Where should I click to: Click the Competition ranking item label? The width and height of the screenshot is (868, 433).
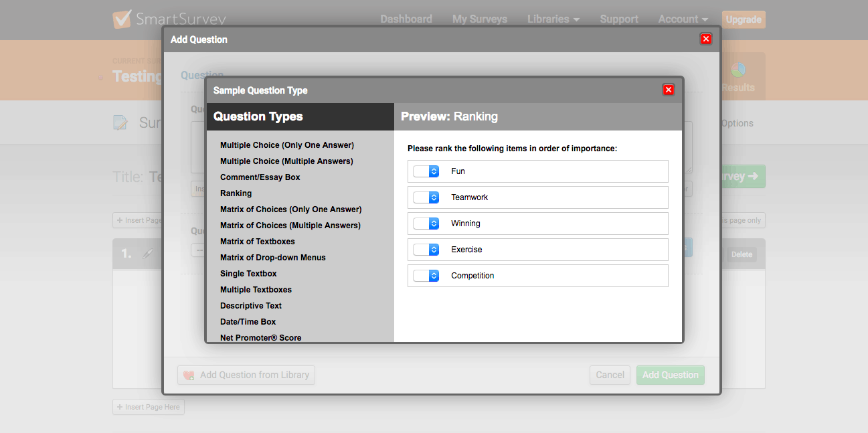[x=472, y=276]
